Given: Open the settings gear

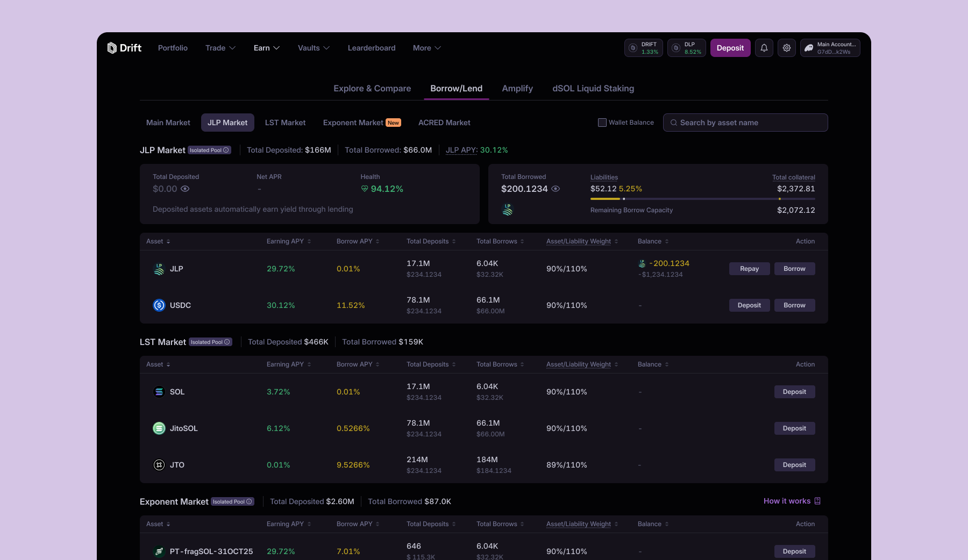Looking at the screenshot, I should [x=787, y=48].
